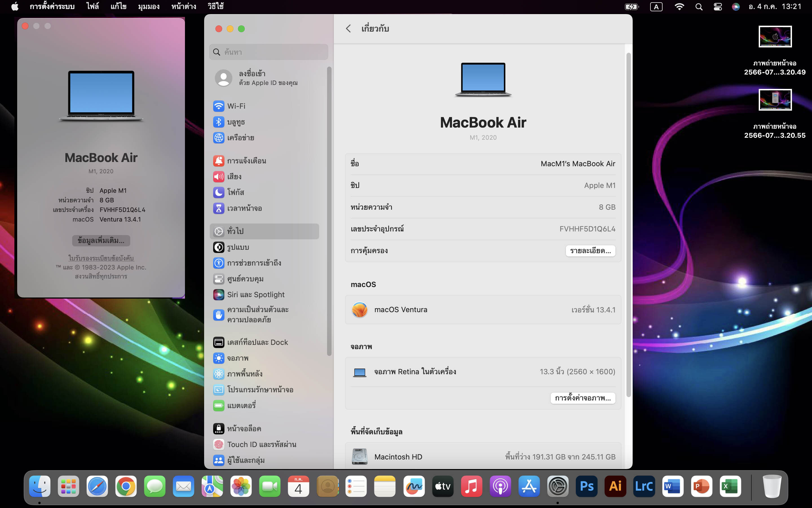This screenshot has height=508, width=812.
Task: Click การตั้งค่าจอภาพ... display settings button
Action: point(583,398)
